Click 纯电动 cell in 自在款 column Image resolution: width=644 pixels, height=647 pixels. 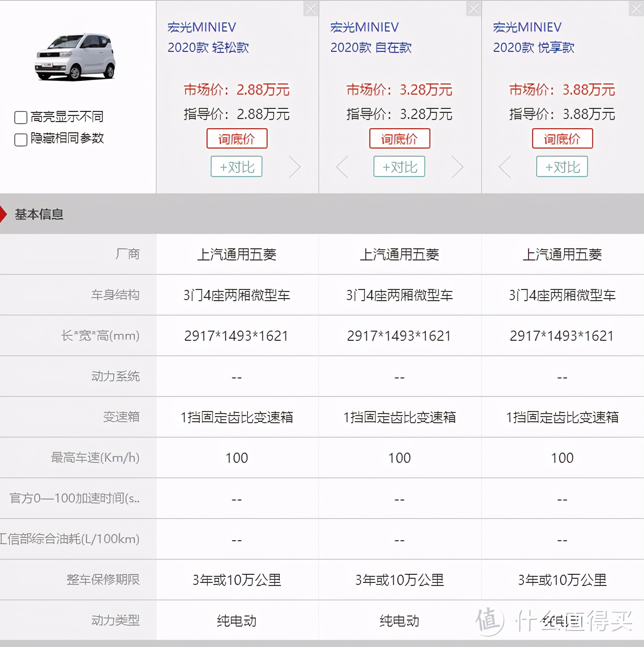pyautogui.click(x=399, y=621)
